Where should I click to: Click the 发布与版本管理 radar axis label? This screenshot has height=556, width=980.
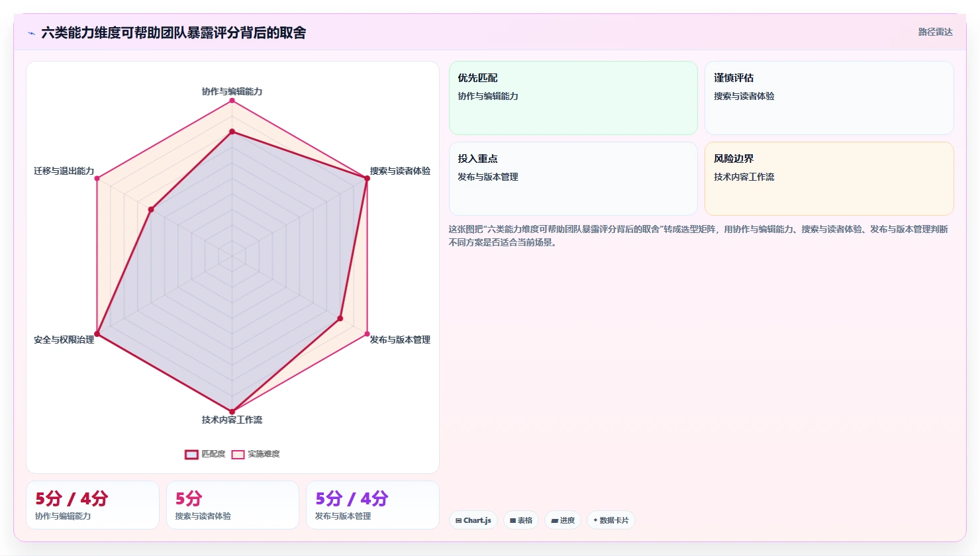click(400, 340)
